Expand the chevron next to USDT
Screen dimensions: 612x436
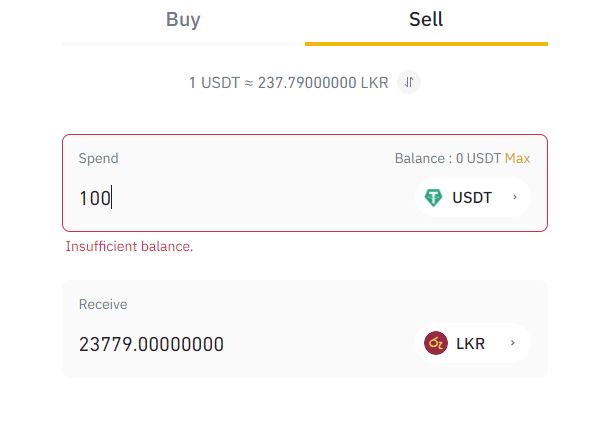(515, 197)
